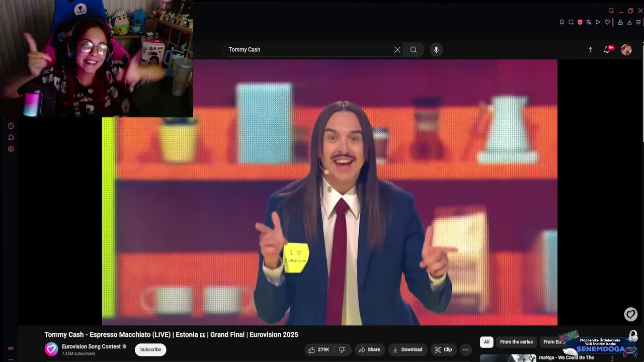Click the send/flow arrow icon in toolbar
The width and height of the screenshot is (644, 362).
point(598,22)
